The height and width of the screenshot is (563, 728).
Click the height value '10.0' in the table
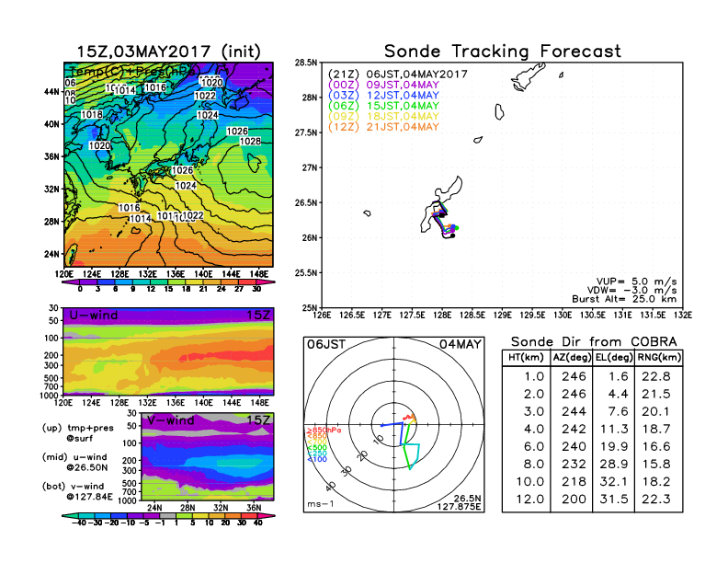point(530,482)
